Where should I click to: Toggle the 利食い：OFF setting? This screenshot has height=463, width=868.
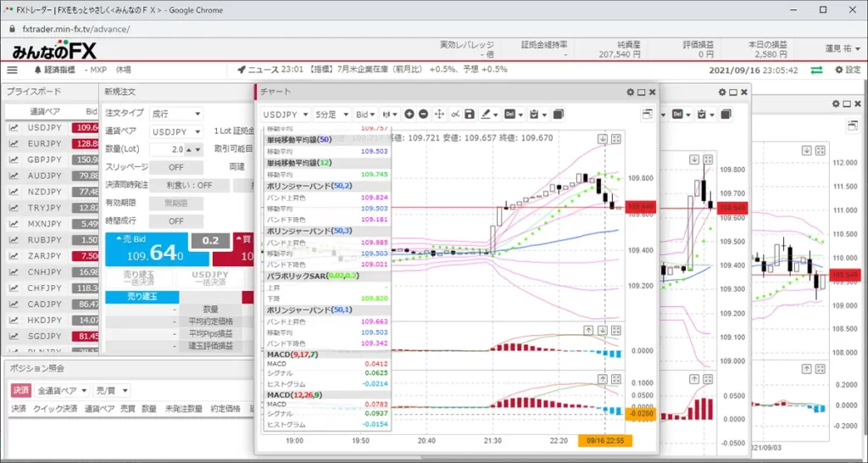tap(189, 185)
